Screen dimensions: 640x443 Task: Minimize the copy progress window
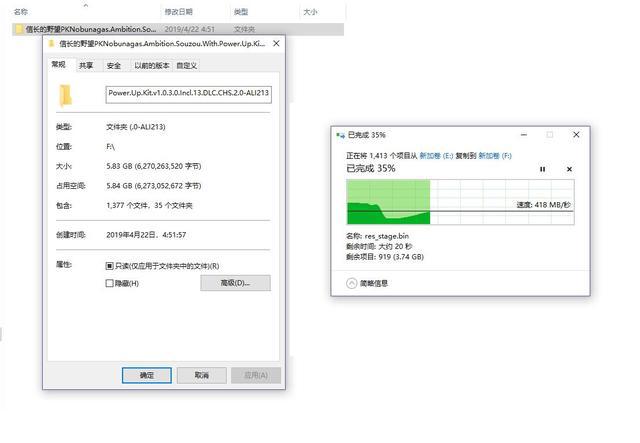(524, 135)
